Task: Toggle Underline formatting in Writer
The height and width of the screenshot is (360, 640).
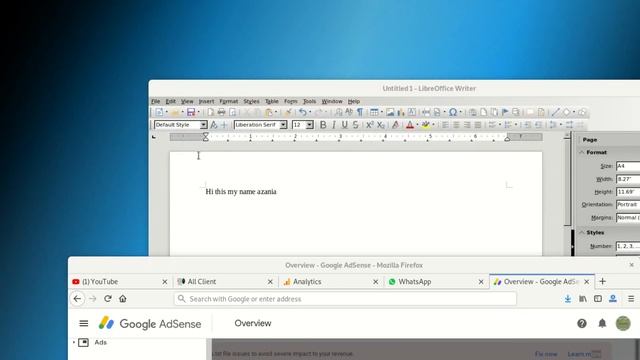Action: point(344,125)
